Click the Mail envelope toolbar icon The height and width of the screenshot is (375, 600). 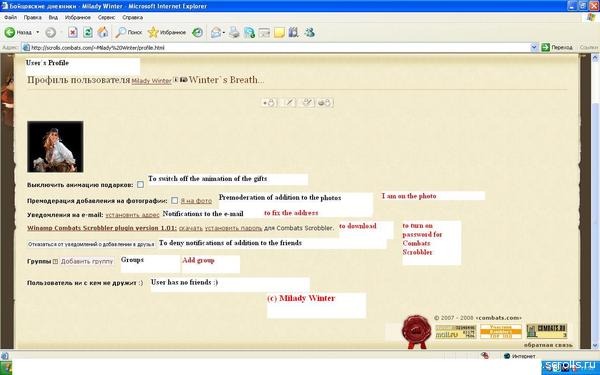pyautogui.click(x=216, y=33)
